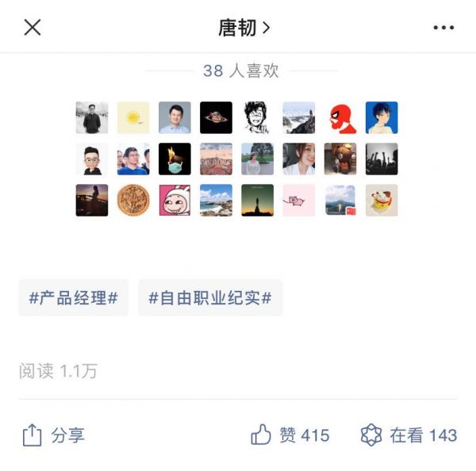Screen dimensions: 476x471
Task: Tap the share icon labeled 分享
Action: pos(33,435)
